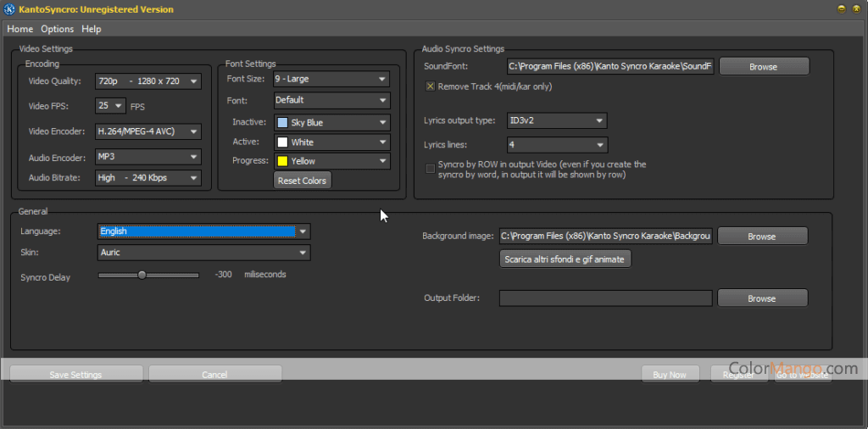Open the Video Encoder dropdown
The height and width of the screenshot is (429, 868).
(x=147, y=131)
